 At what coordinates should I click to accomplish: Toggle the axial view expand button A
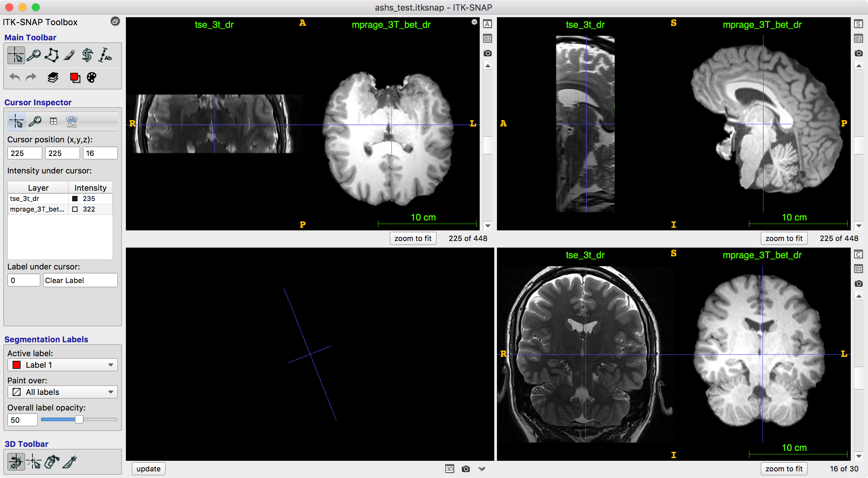coord(487,24)
